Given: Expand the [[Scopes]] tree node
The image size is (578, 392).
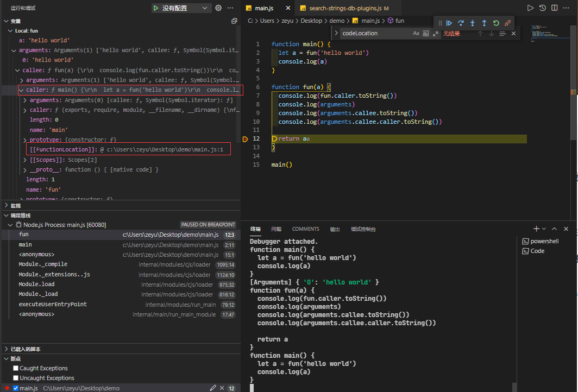Looking at the screenshot, I should (26, 160).
